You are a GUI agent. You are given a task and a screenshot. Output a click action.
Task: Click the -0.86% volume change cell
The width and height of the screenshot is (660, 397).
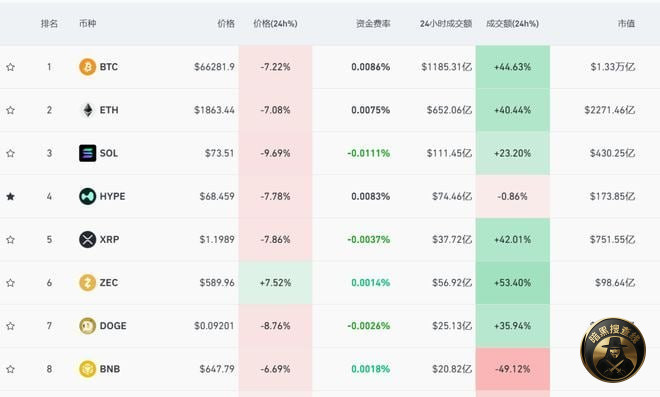pyautogui.click(x=513, y=197)
